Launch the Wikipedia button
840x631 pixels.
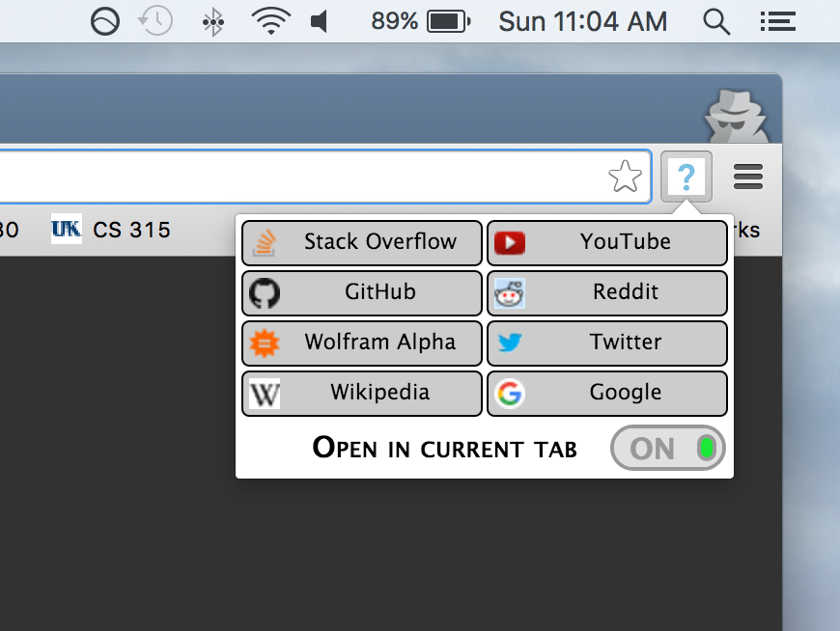click(362, 394)
